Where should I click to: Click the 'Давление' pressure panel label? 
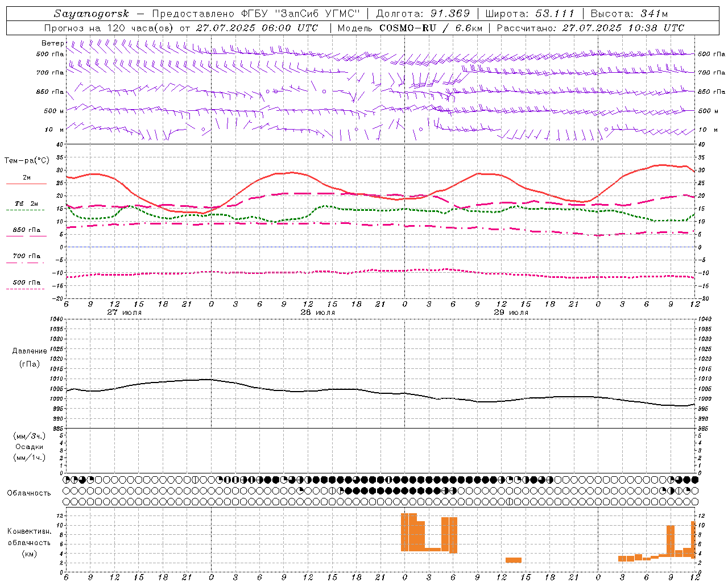[30, 351]
